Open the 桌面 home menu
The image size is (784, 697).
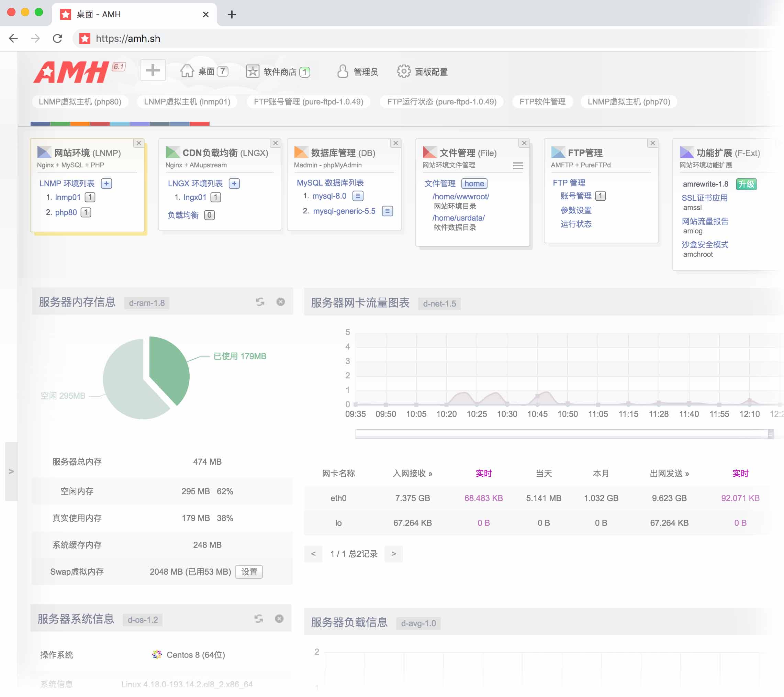tap(204, 71)
